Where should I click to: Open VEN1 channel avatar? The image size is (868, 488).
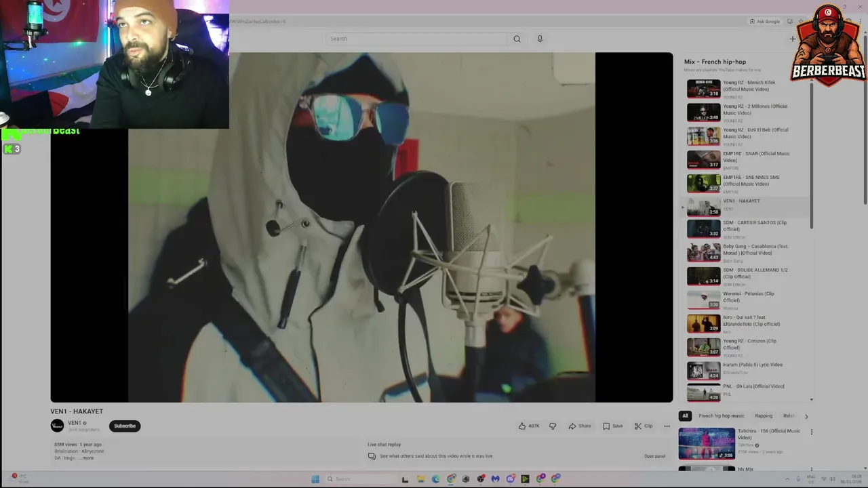[x=57, y=426]
